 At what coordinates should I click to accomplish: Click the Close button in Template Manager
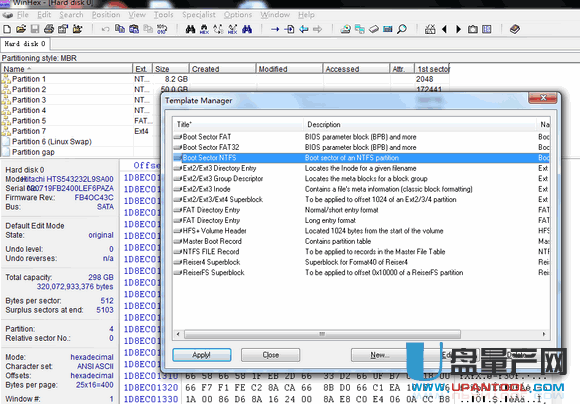270,355
